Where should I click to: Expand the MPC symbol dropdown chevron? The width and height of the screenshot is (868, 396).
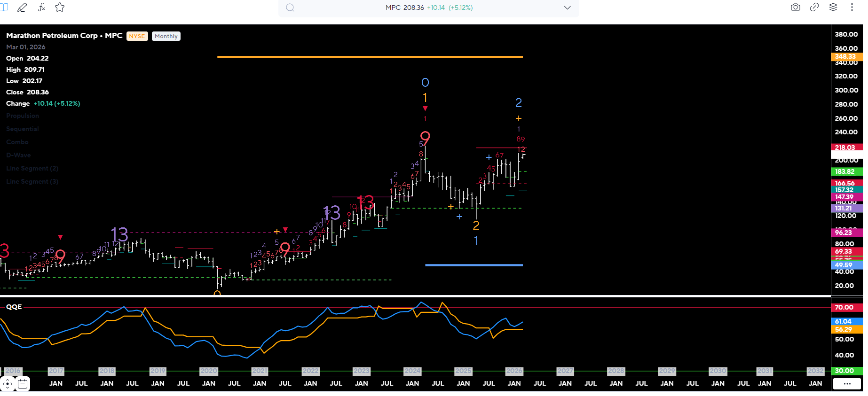(x=567, y=8)
